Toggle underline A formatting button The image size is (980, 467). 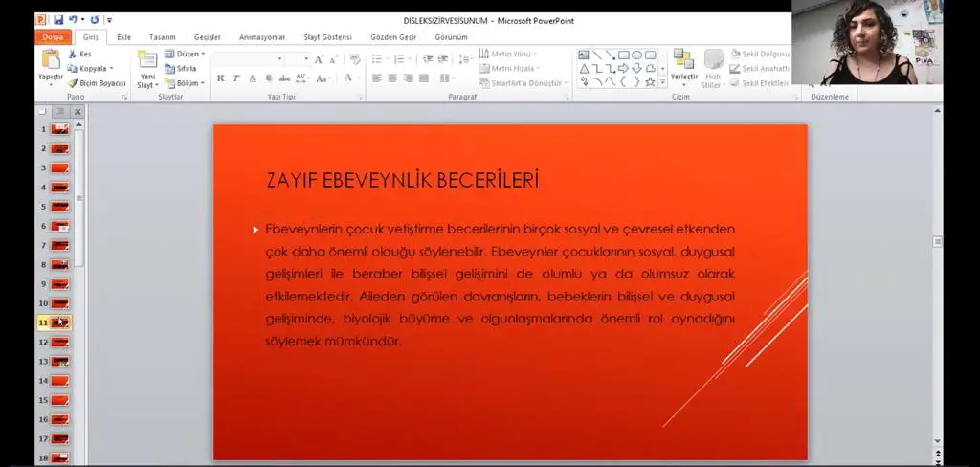pos(253,78)
